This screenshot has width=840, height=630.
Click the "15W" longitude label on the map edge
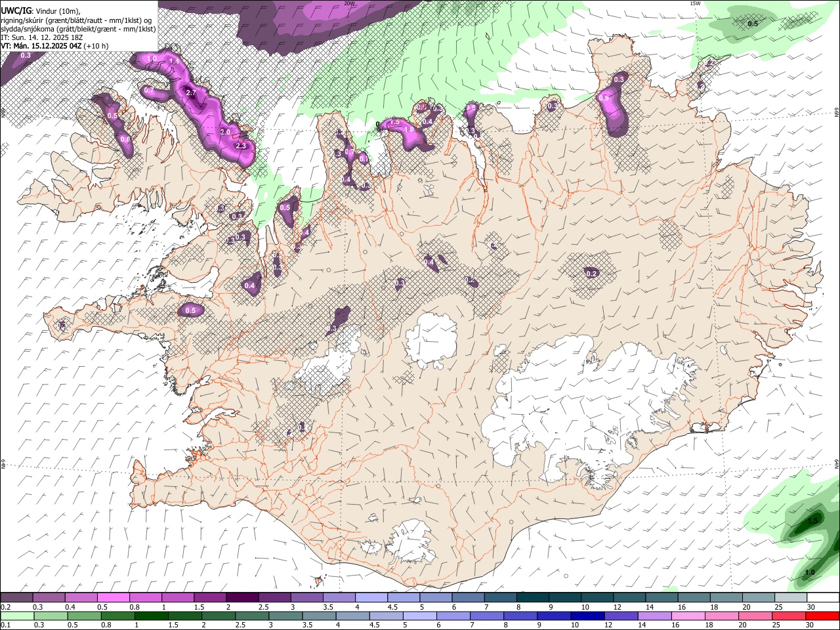695,3
